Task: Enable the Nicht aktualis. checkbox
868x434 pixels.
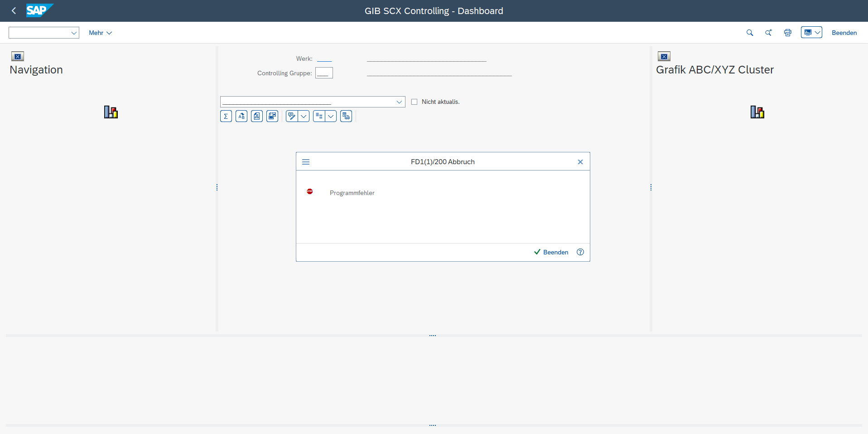Action: 414,102
